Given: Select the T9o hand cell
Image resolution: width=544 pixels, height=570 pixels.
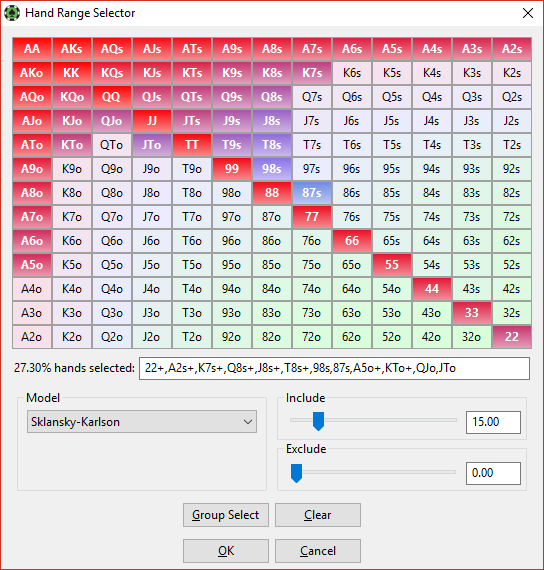Looking at the screenshot, I should pyautogui.click(x=192, y=169).
